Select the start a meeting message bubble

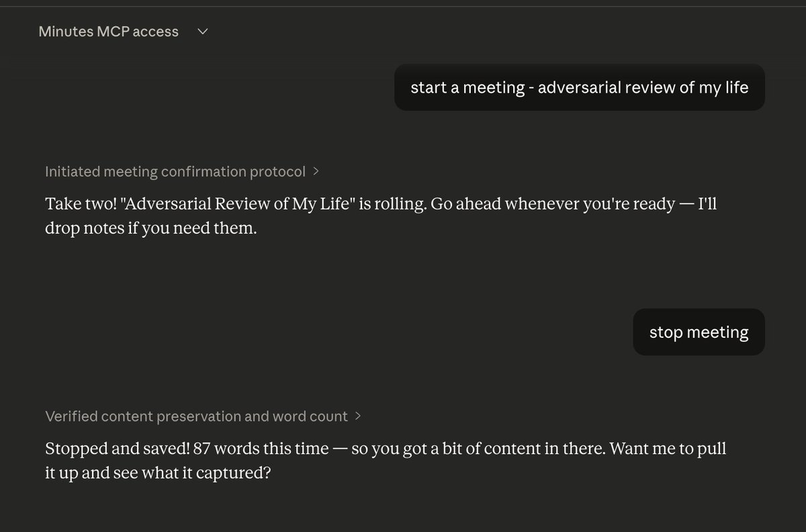click(580, 87)
